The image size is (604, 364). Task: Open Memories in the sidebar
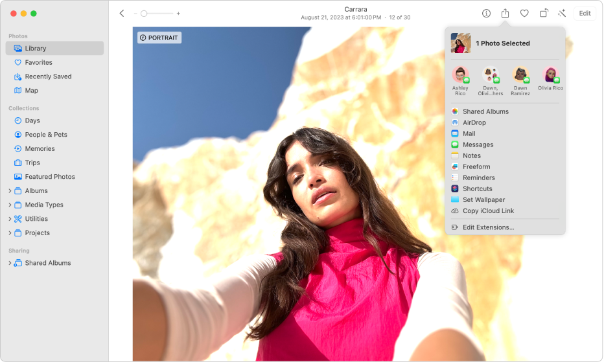40,149
